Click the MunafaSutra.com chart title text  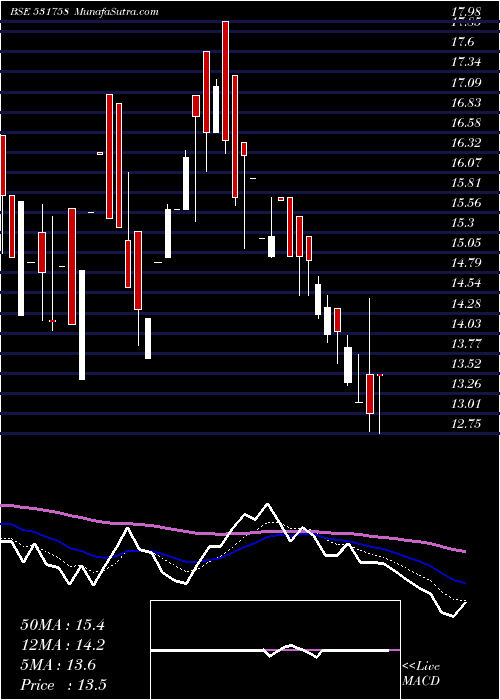coord(117,12)
